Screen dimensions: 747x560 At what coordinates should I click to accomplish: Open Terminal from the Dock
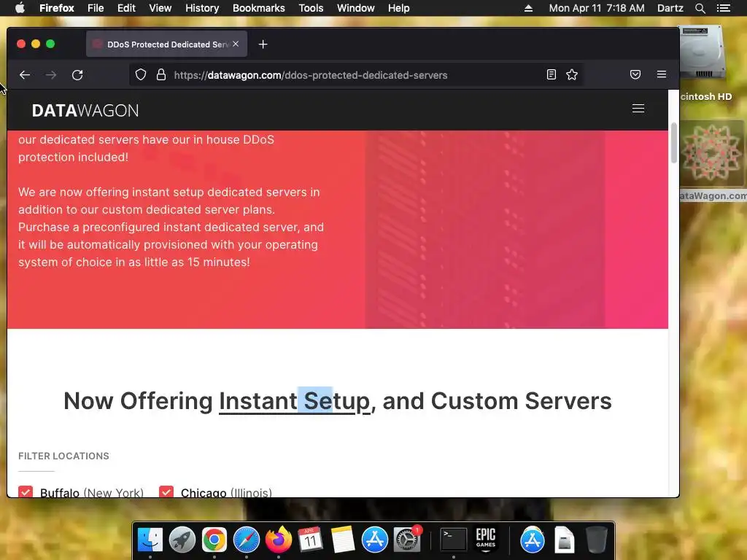tap(453, 540)
